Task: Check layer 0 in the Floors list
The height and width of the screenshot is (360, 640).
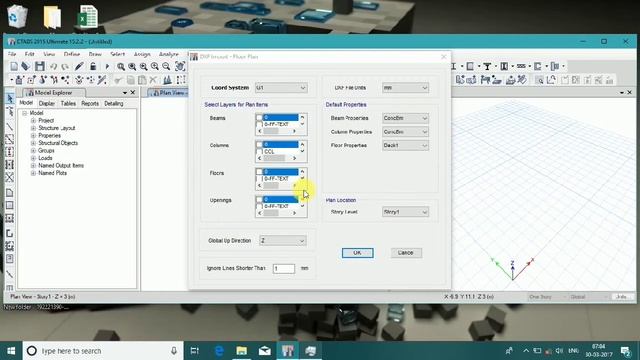Action: [x=259, y=172]
